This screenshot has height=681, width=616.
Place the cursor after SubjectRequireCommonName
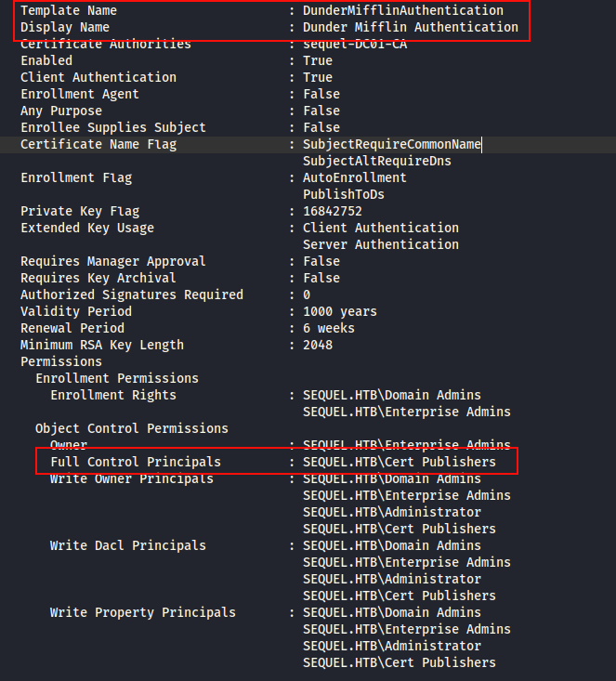point(481,144)
